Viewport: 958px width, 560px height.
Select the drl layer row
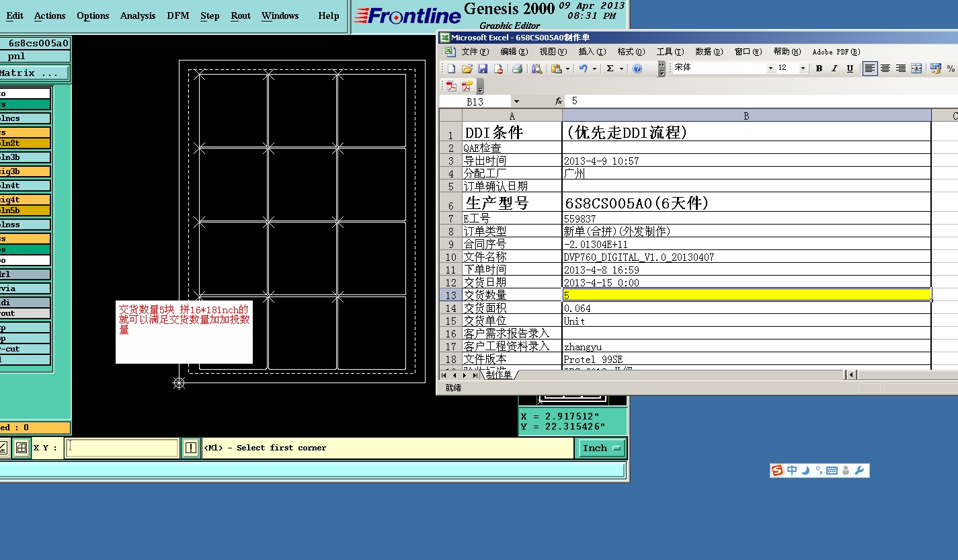[x=25, y=274]
